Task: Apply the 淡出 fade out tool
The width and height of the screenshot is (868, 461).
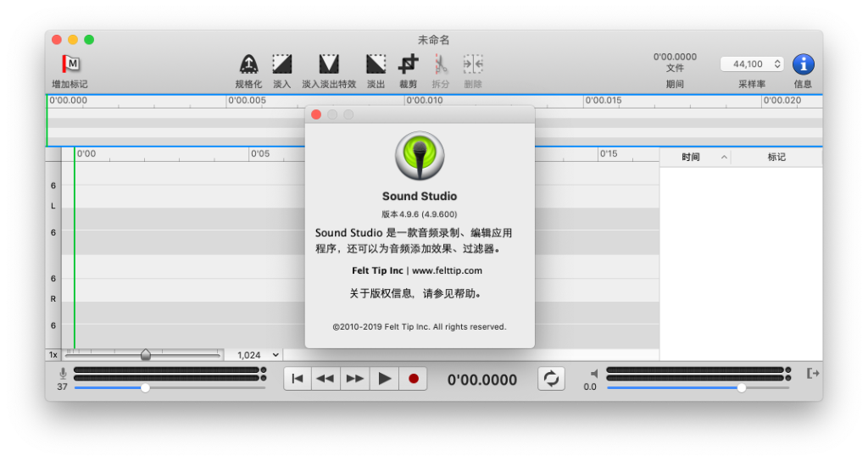Action: tap(376, 64)
